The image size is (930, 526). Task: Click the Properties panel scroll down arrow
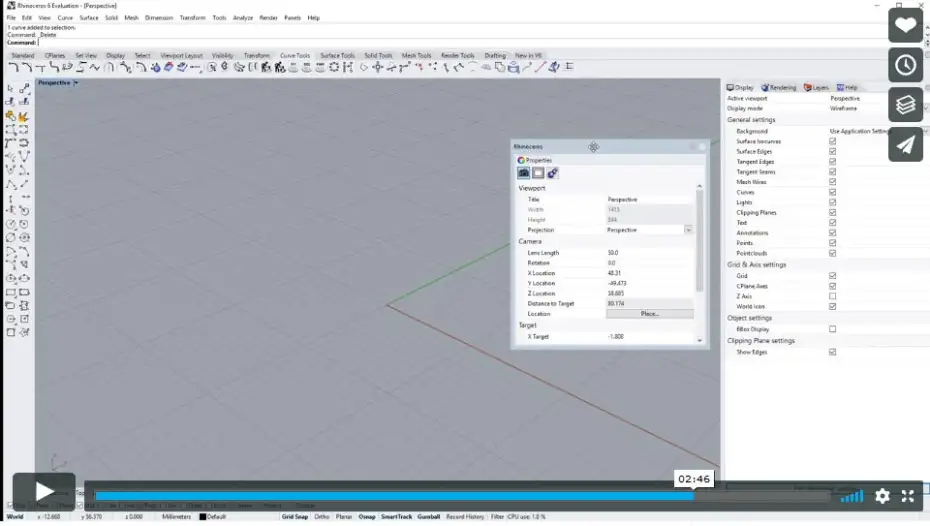pos(700,340)
